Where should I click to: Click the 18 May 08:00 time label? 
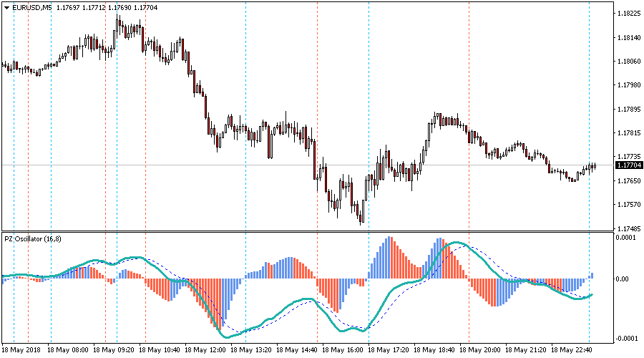pos(68,350)
